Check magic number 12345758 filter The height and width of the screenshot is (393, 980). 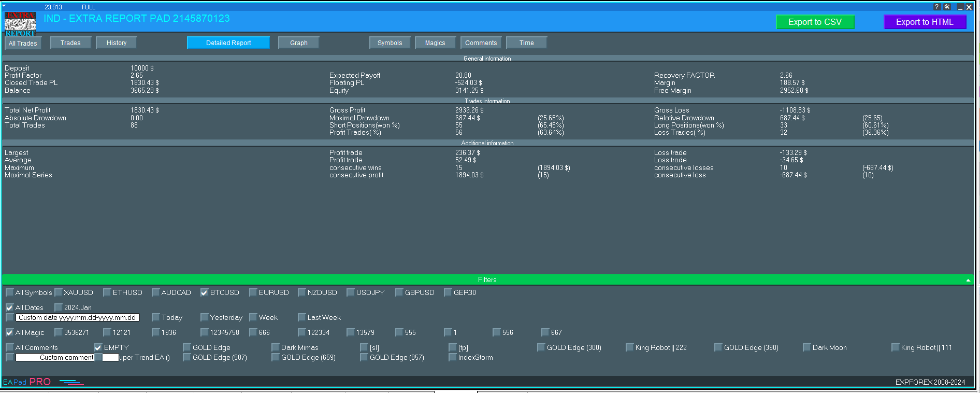point(204,332)
